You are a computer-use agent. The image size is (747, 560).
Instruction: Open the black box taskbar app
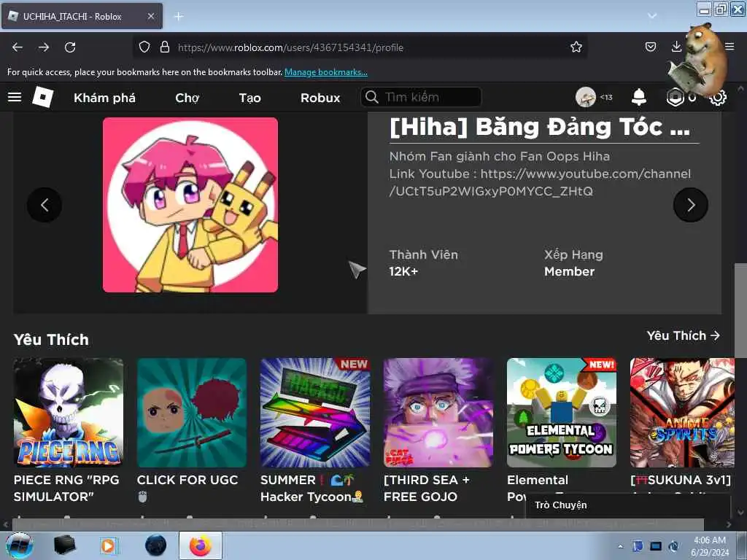coord(65,545)
